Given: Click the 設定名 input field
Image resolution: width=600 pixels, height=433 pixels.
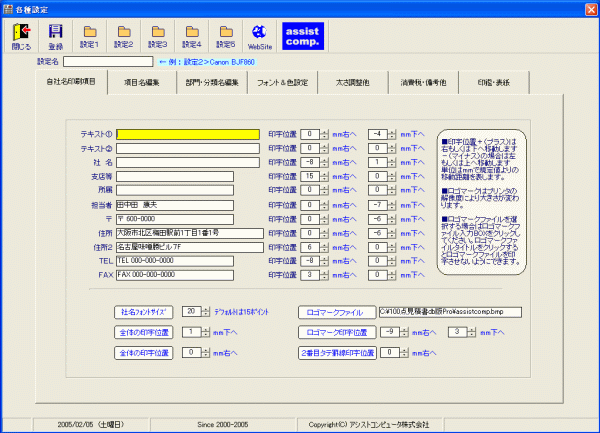Looking at the screenshot, I should [x=108, y=62].
